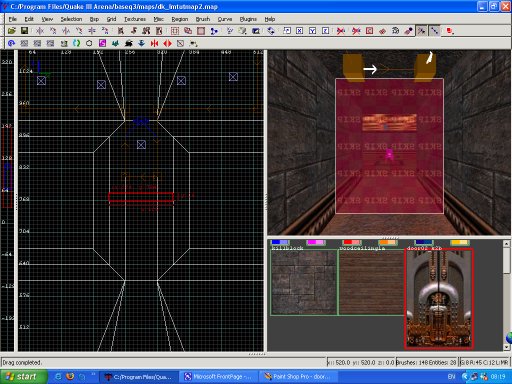
Task: Click the Select Complete Tall toolbar icon
Action: [121, 31]
